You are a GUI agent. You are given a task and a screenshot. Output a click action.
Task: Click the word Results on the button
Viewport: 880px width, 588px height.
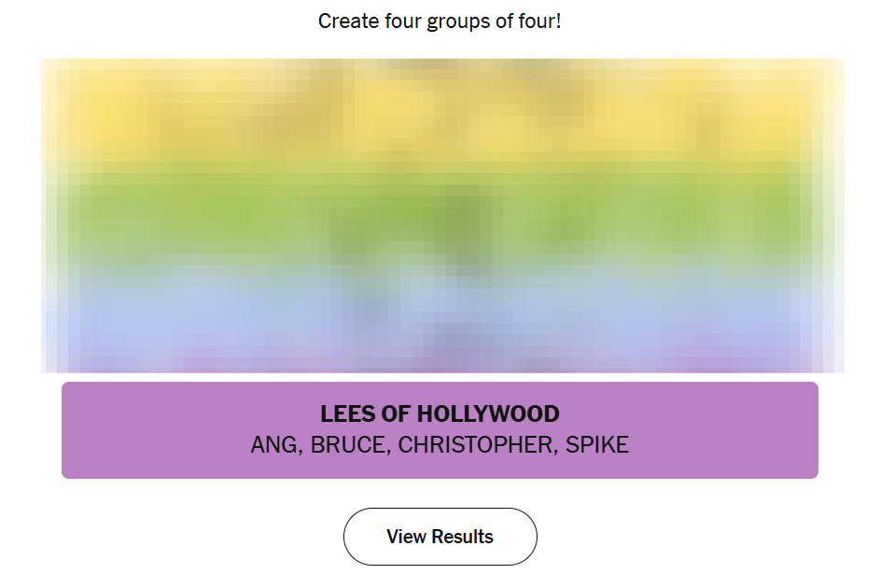463,537
